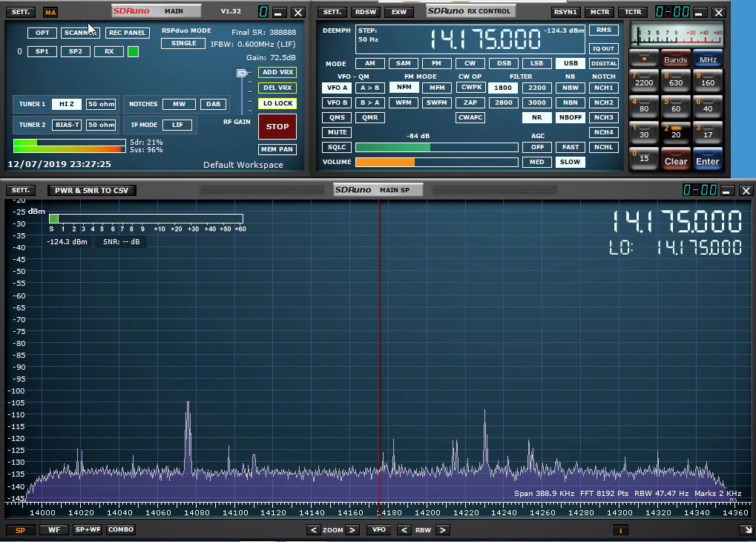Click PWR & SNR TO CSV button
Image resolution: width=756 pixels, height=542 pixels.
91,190
